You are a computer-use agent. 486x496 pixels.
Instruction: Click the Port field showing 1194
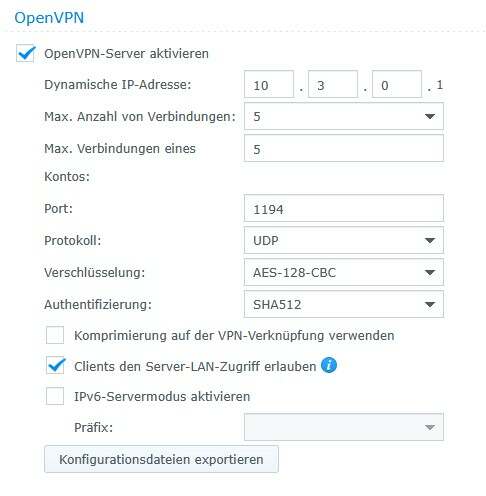tap(344, 208)
